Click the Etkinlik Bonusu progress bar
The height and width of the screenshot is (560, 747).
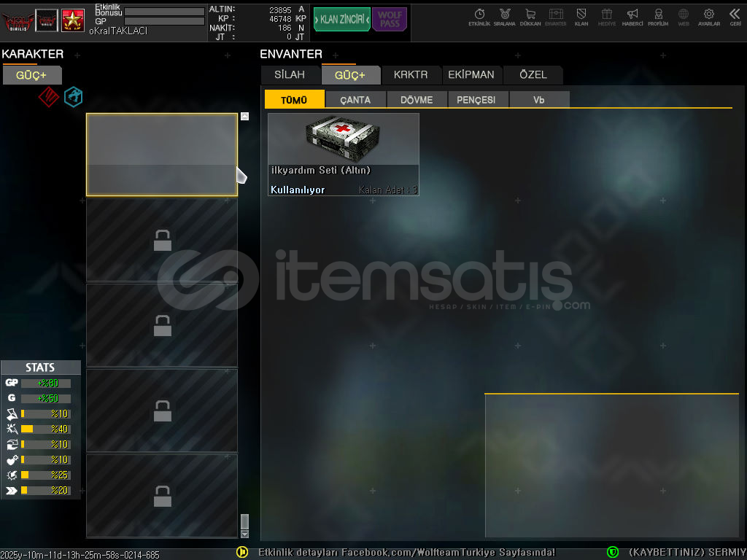(x=164, y=12)
